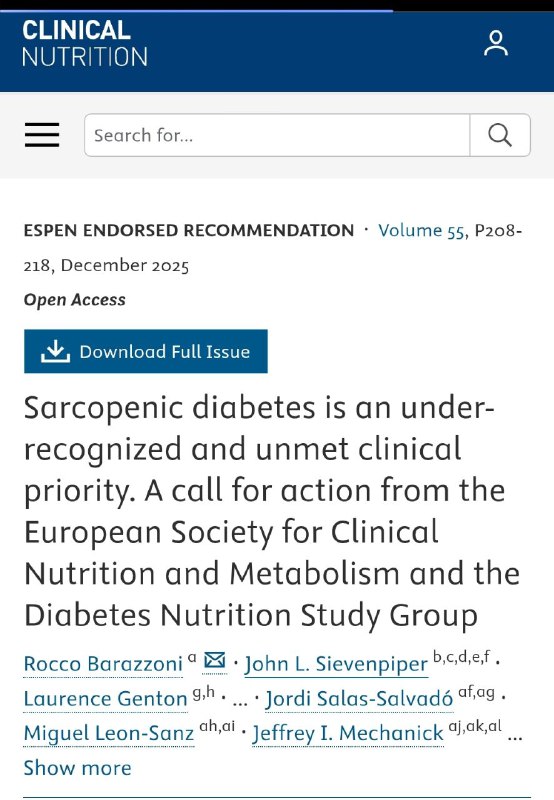The height and width of the screenshot is (800, 554).
Task: Click the download arrow icon on Download Full Issue
Action: [x=56, y=351]
